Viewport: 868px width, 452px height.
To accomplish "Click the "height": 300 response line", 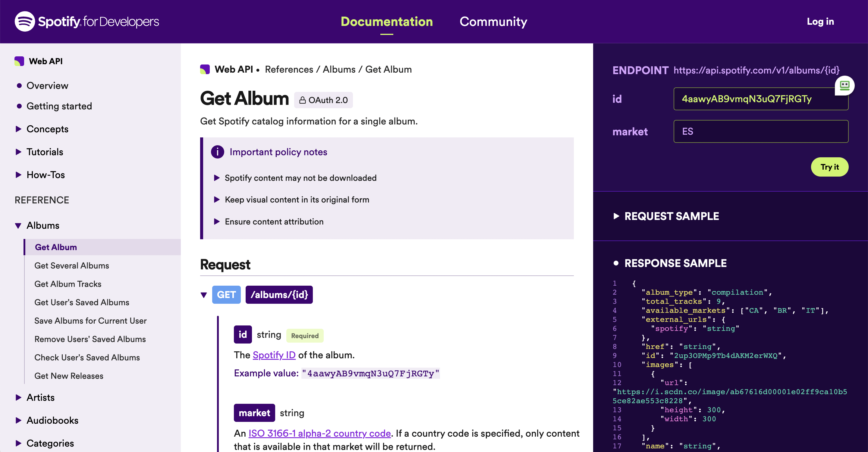I will click(x=693, y=410).
